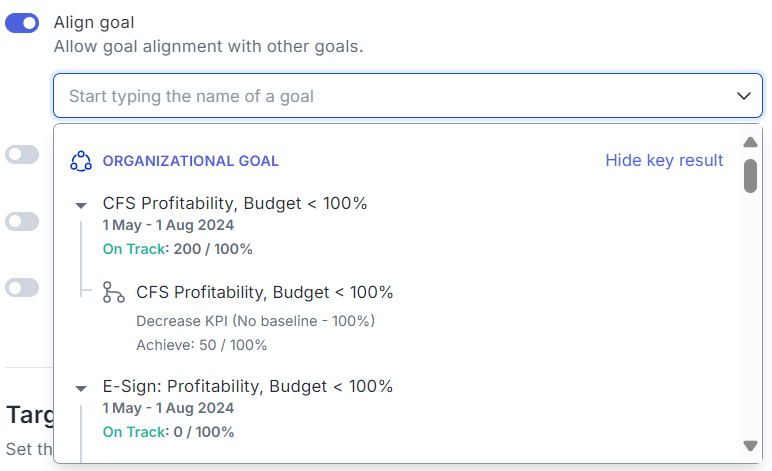The height and width of the screenshot is (471, 772).
Task: Select the E-Sign: Profitability goal entry
Action: 248,386
